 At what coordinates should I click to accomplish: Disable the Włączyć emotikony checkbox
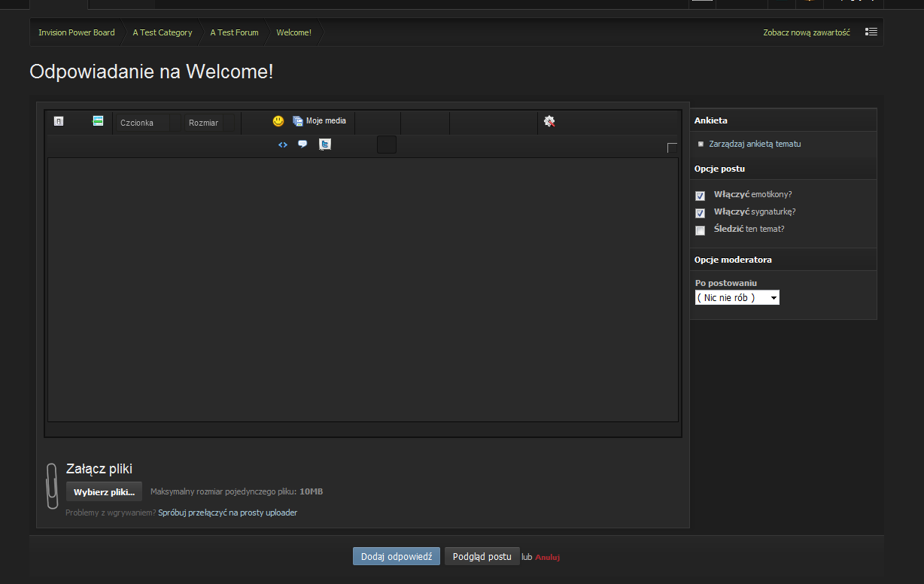pyautogui.click(x=701, y=196)
